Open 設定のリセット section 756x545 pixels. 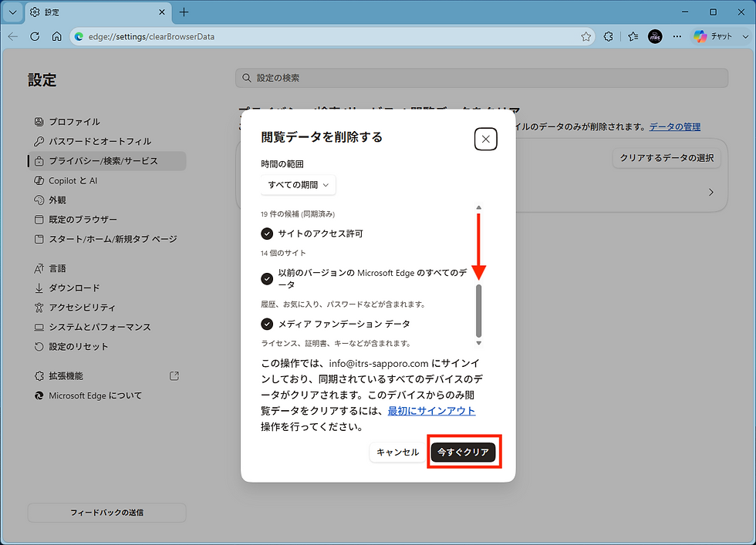[x=106, y=346]
